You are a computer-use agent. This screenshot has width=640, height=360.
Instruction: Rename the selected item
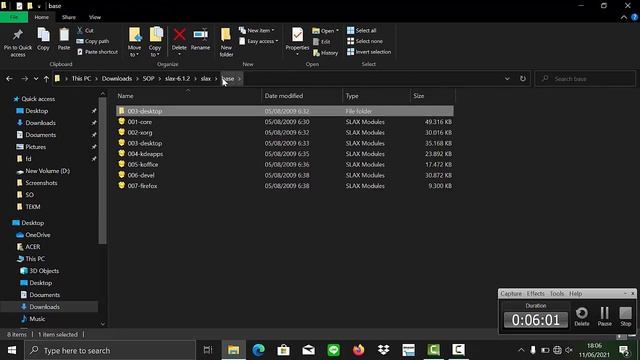200,40
